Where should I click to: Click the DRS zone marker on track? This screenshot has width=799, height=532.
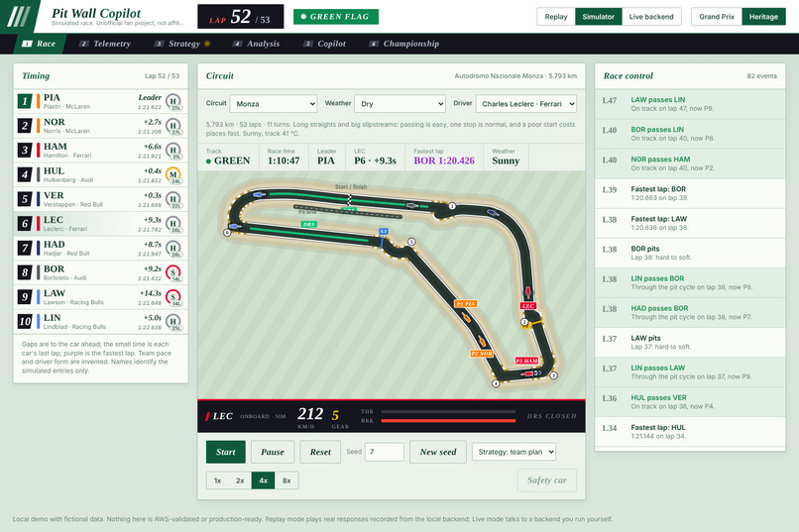point(309,224)
